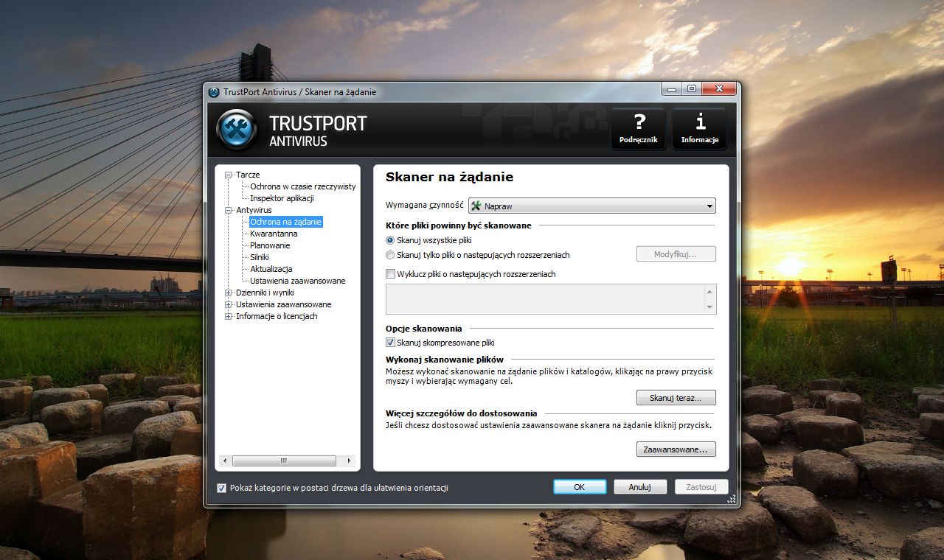Click the tree horizontal scrollbar thumb
The width and height of the screenshot is (944, 560).
(x=283, y=461)
